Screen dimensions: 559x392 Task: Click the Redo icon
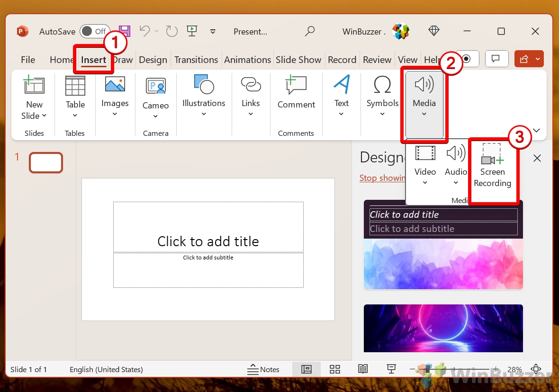[172, 31]
